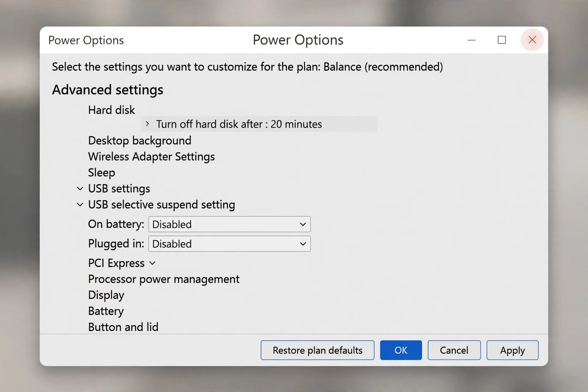
Task: Select Processor power management item
Action: (164, 280)
